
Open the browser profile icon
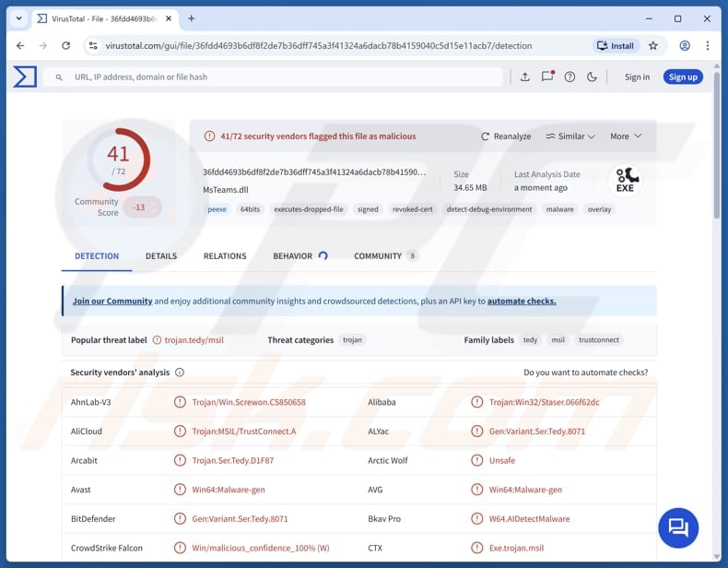[685, 45]
